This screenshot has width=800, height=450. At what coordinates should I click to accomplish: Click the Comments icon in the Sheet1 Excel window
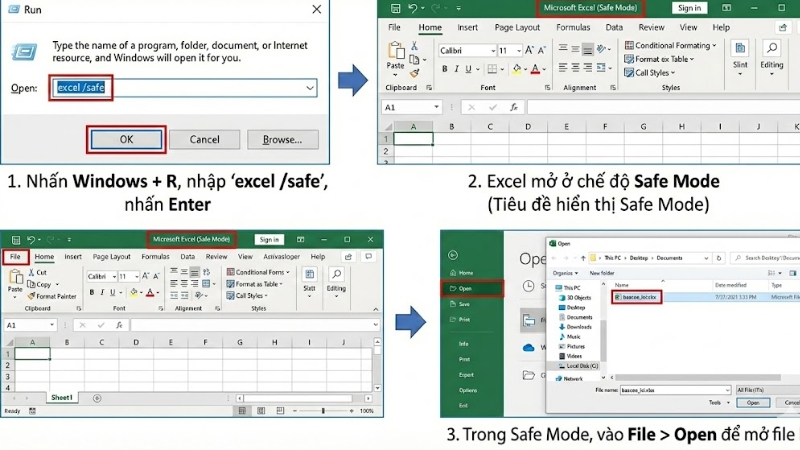[x=368, y=256]
